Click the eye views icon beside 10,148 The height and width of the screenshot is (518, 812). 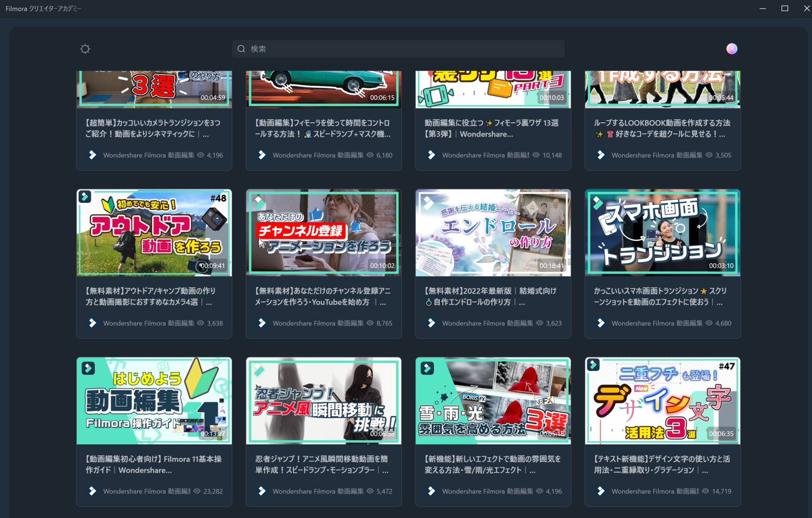pyautogui.click(x=536, y=155)
